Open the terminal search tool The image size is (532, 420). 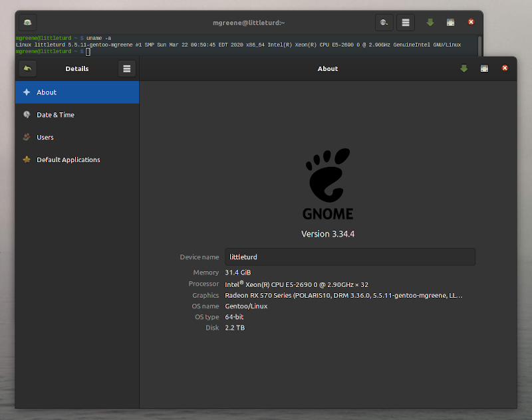[384, 23]
